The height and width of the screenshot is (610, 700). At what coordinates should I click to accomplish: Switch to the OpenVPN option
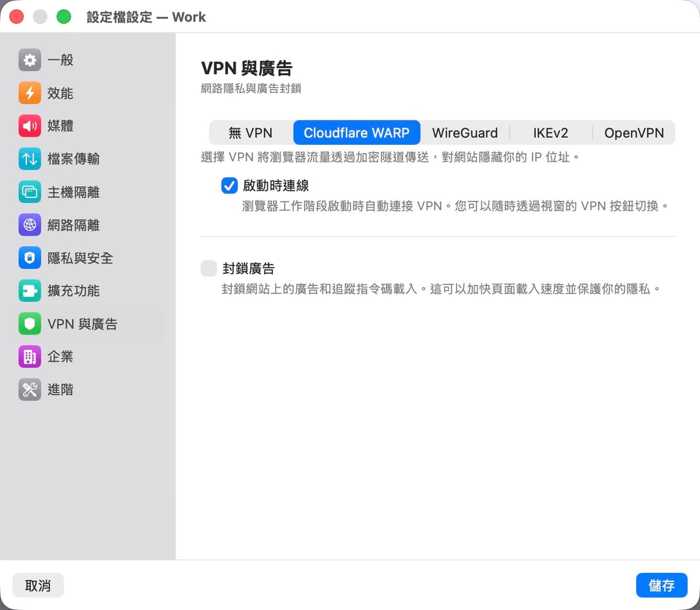634,133
